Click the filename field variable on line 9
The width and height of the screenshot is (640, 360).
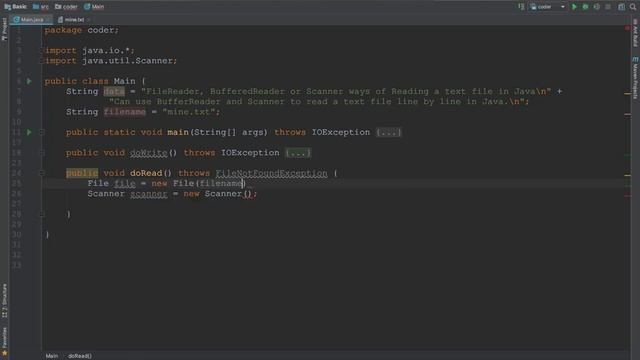pos(124,112)
